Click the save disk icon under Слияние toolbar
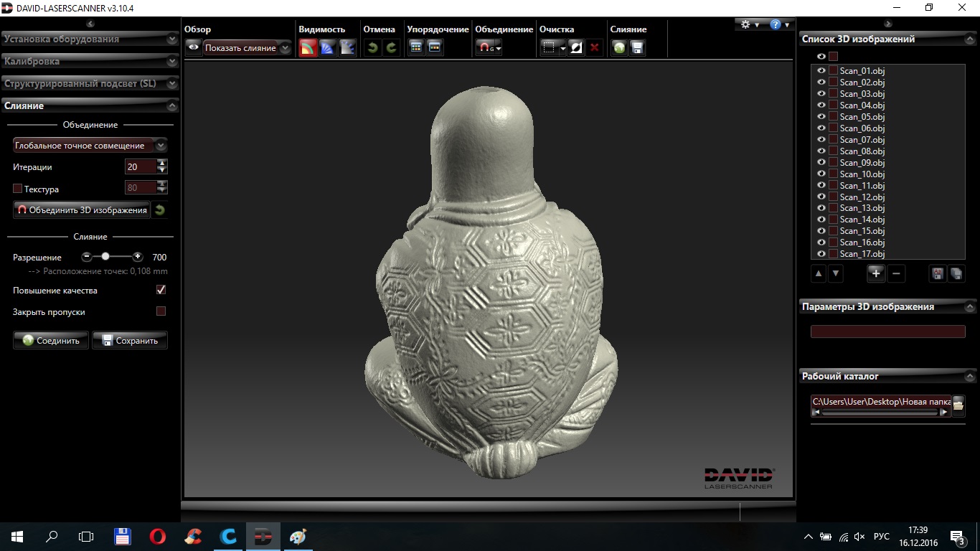980x551 pixels. (x=636, y=48)
